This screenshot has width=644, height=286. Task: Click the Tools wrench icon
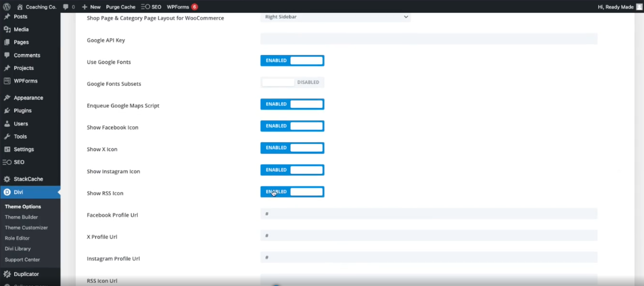[7, 137]
